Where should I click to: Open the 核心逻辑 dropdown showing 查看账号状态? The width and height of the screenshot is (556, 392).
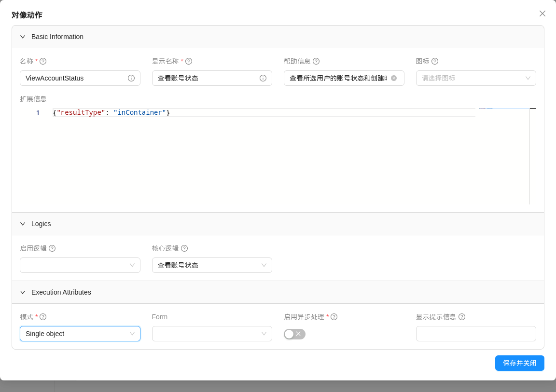click(212, 265)
